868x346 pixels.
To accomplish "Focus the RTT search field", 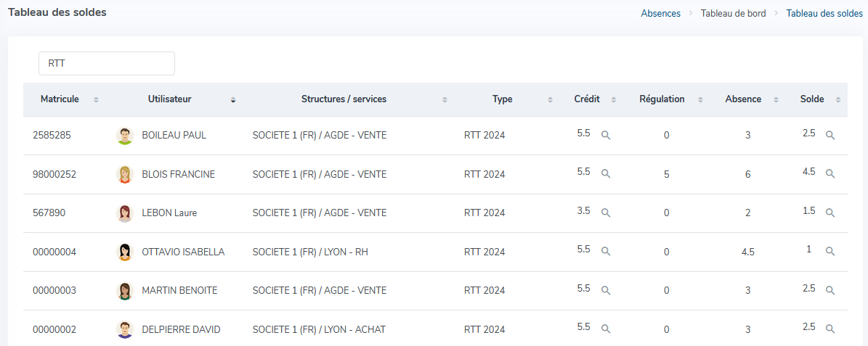I will (x=107, y=63).
